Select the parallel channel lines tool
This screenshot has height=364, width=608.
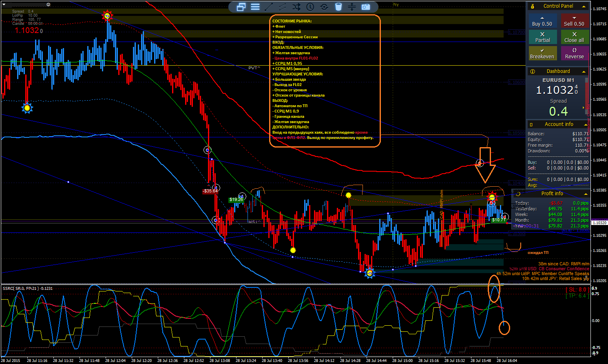pos(283,7)
